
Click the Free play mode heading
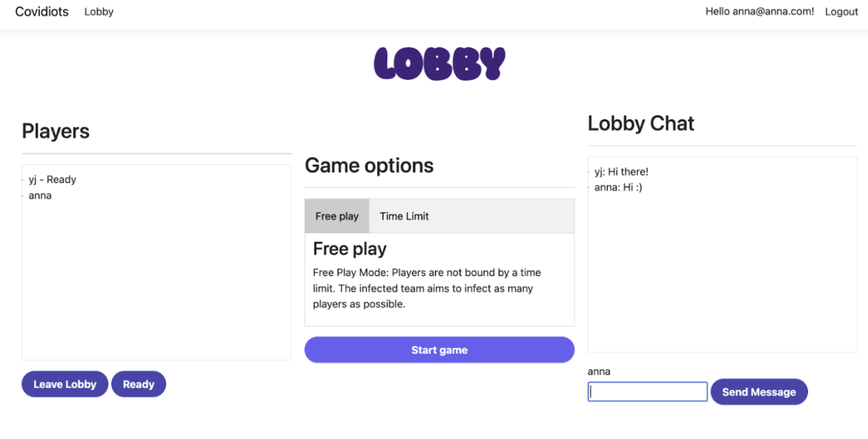point(350,249)
